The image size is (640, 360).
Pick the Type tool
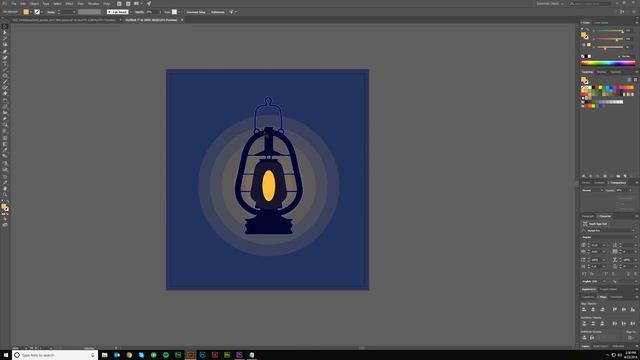[x=5, y=64]
